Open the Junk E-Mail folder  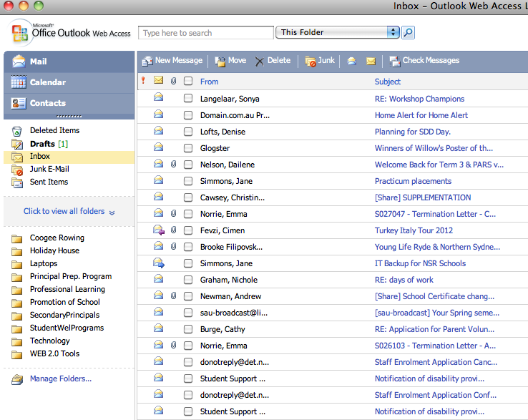pos(49,169)
